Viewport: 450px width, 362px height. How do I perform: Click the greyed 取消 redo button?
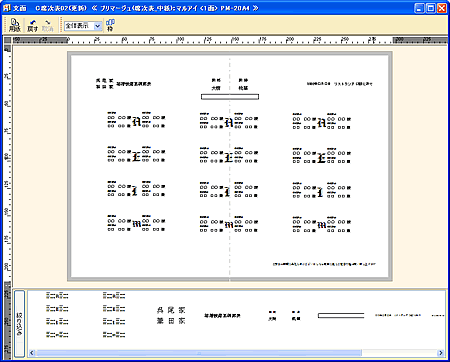pyautogui.click(x=48, y=26)
